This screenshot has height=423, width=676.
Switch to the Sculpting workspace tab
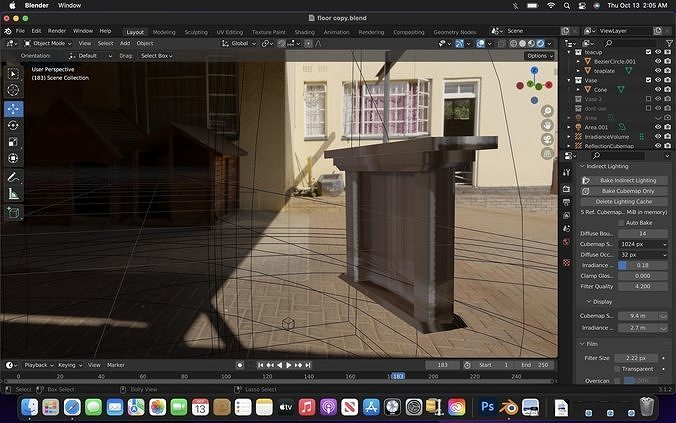click(196, 31)
